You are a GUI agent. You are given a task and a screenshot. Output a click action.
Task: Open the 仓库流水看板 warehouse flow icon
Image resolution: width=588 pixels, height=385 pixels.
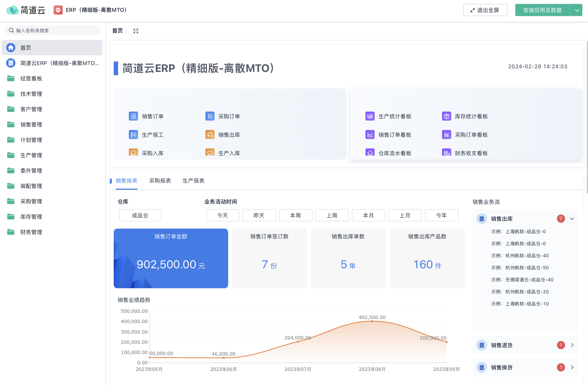[370, 153]
